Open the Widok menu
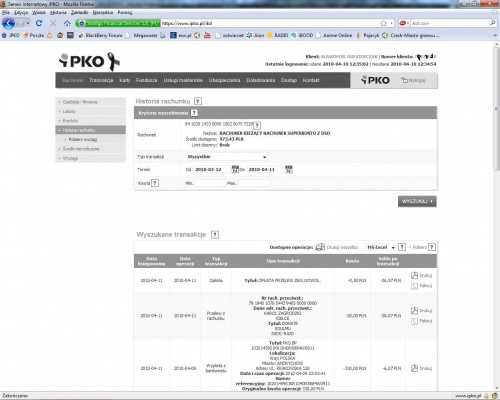Screen dimensions: 500x400 (39, 12)
